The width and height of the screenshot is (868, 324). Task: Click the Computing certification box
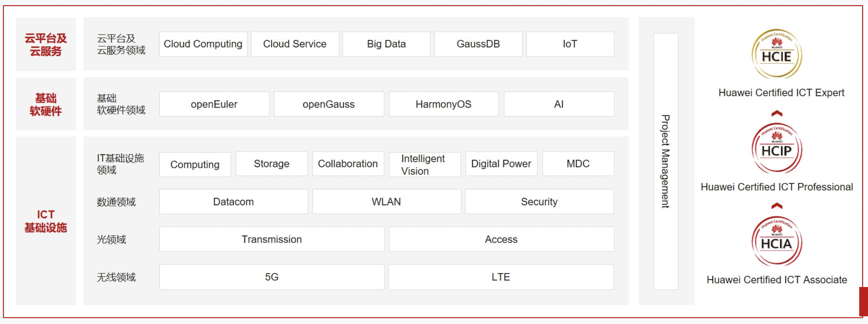coord(195,165)
